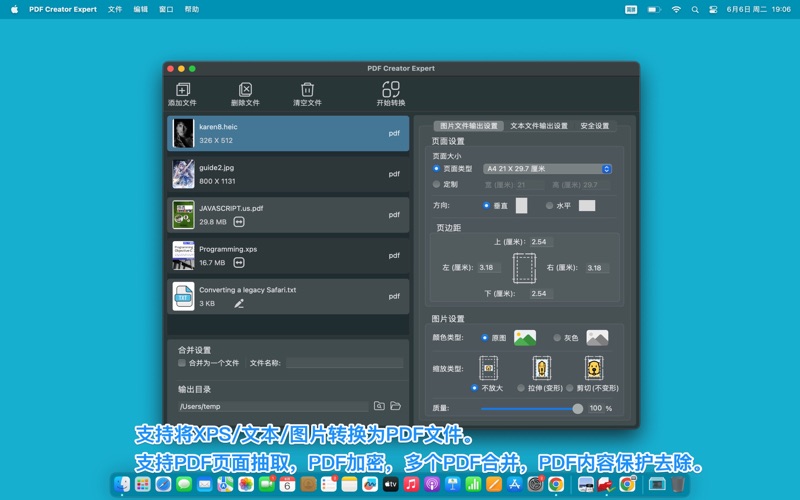800x500 pixels.
Task: Click the horizontal orientation page icon
Action: pyautogui.click(x=587, y=206)
